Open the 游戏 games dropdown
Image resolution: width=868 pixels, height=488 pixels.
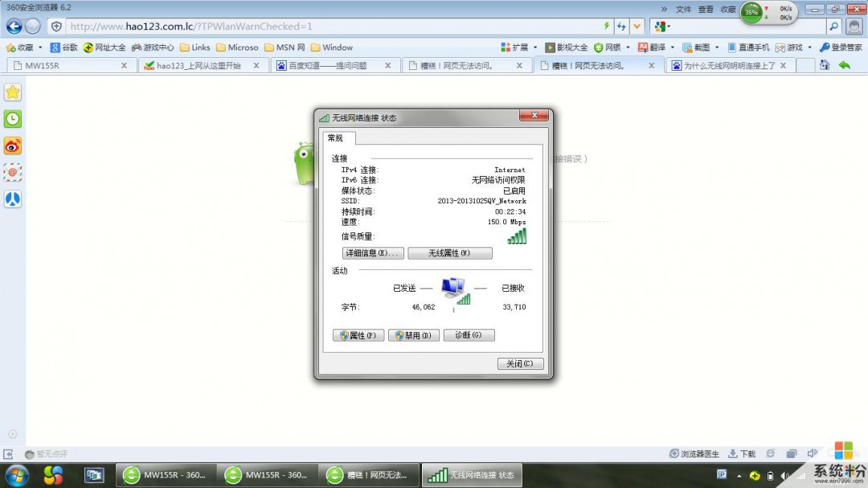click(x=794, y=47)
